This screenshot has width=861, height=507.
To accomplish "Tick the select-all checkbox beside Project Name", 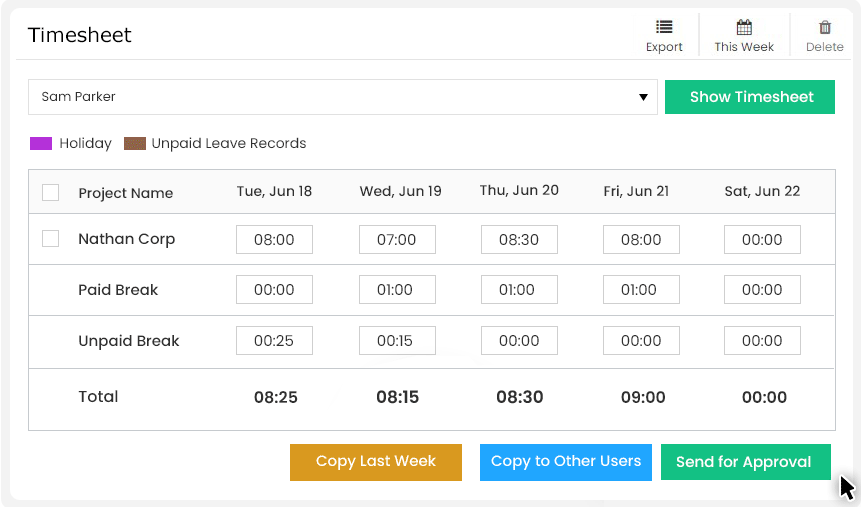I will pyautogui.click(x=51, y=193).
